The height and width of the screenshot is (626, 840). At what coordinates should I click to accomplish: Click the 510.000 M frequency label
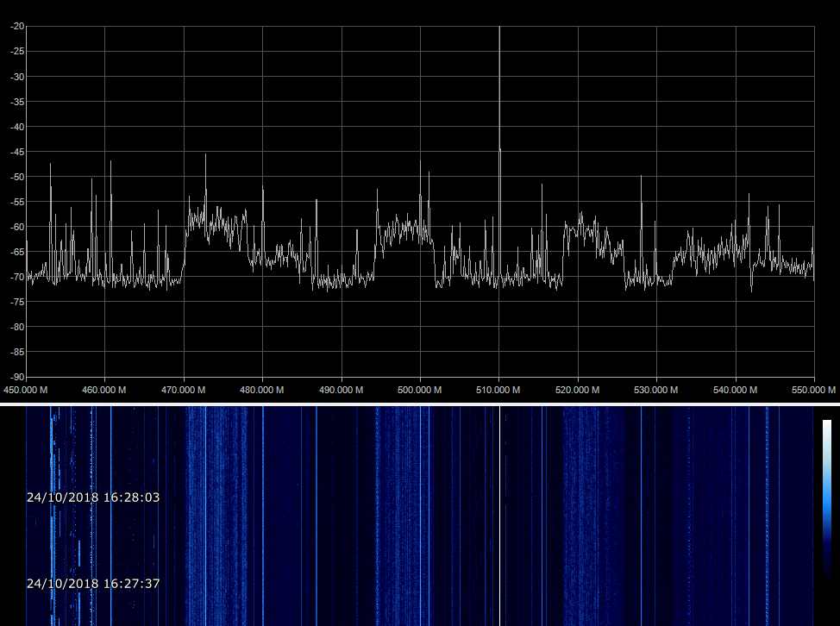click(498, 390)
